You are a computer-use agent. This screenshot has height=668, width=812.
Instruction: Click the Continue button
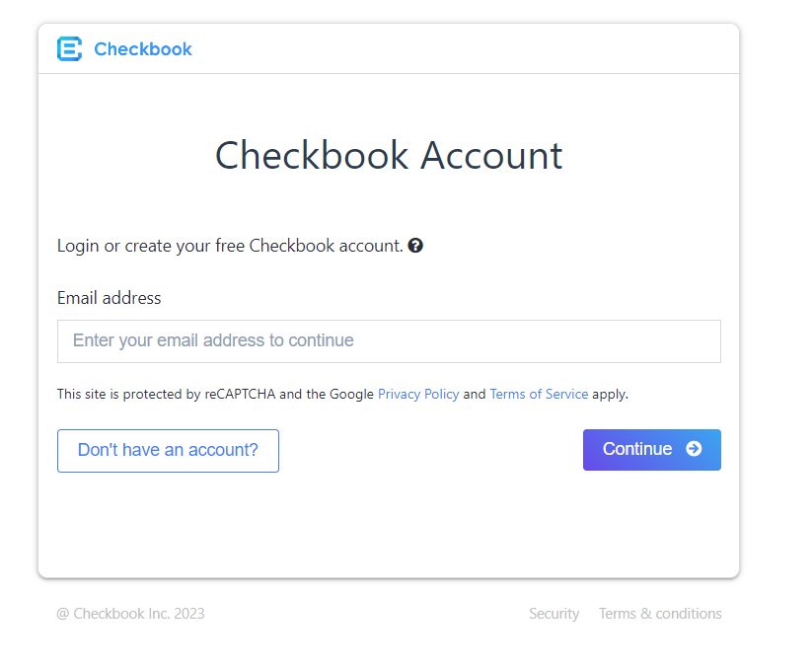(x=651, y=449)
